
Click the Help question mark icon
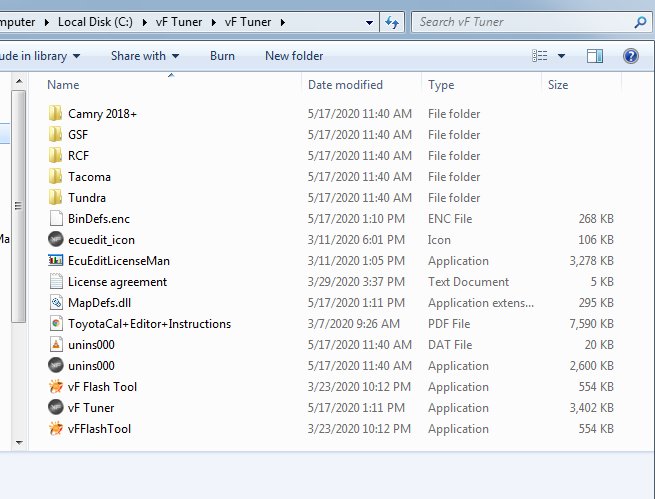pyautogui.click(x=631, y=56)
